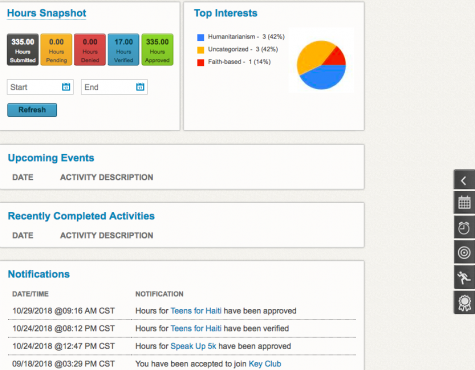This screenshot has width=475, height=370.
Task: Open the calendar icon in the sidebar
Action: click(464, 202)
